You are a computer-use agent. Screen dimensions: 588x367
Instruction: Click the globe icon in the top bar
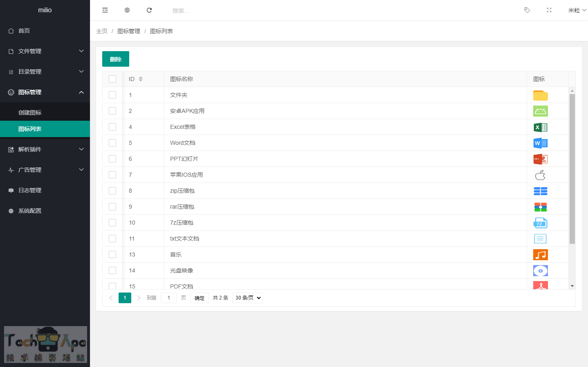[x=127, y=10]
